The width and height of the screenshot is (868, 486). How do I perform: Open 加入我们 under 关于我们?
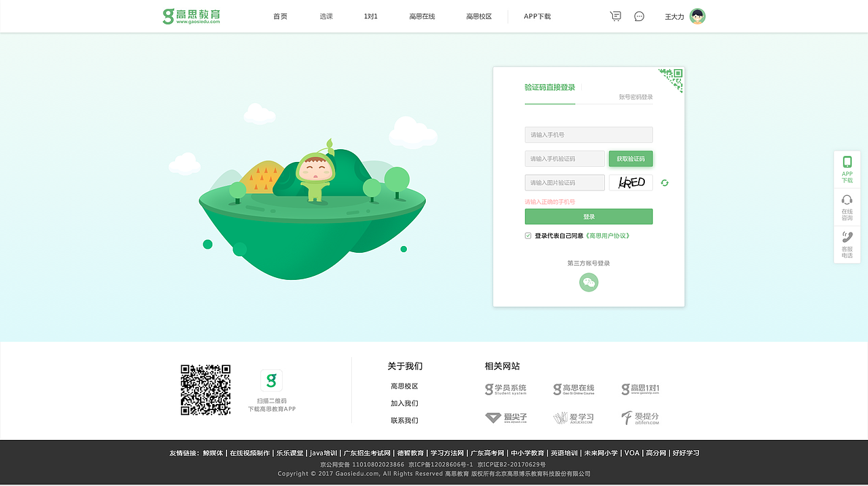pos(404,403)
